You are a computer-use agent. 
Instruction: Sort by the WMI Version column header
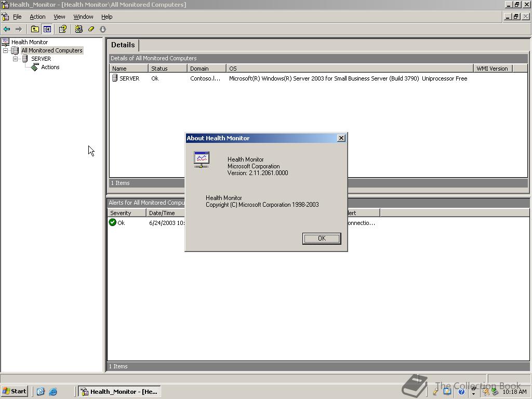click(x=493, y=69)
